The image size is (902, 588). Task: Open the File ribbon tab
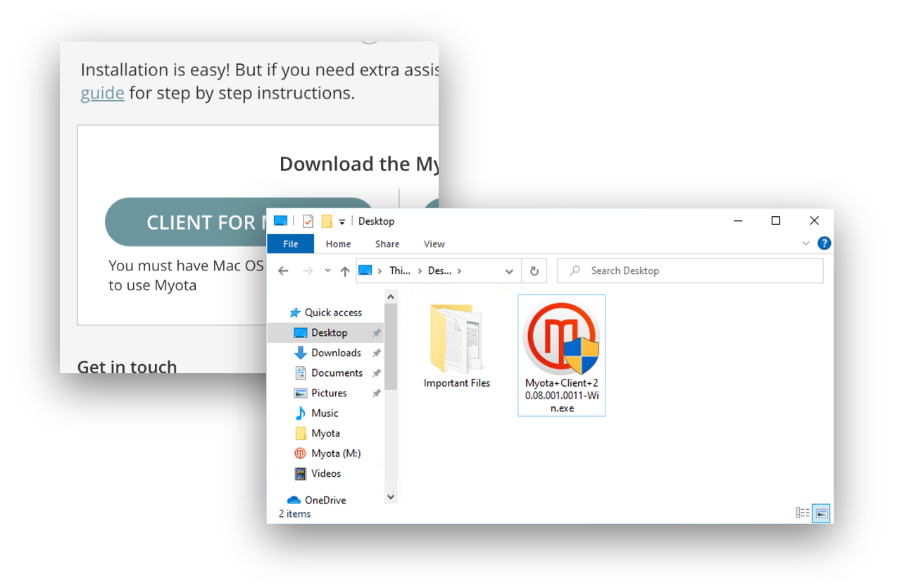pyautogui.click(x=290, y=244)
